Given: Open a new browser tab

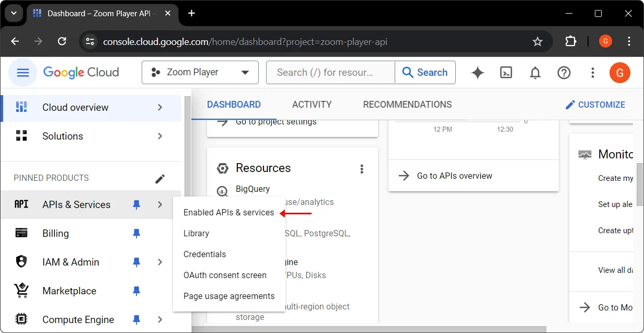Looking at the screenshot, I should [x=191, y=13].
